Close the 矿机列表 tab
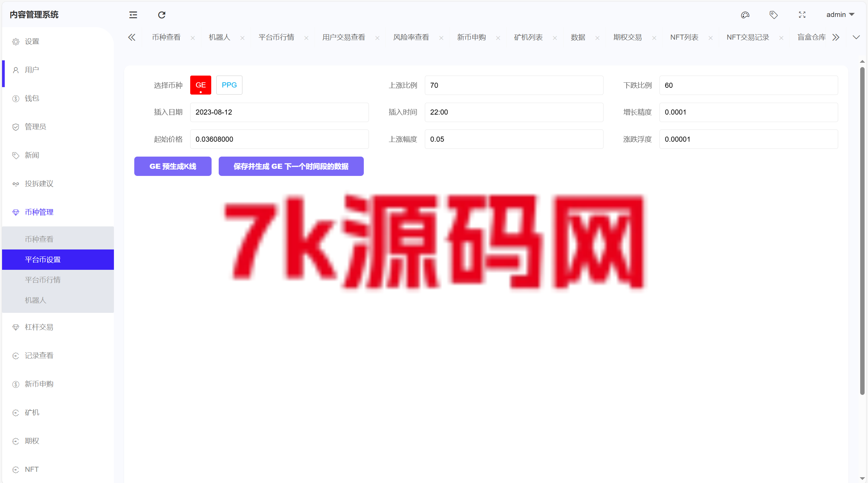 555,38
